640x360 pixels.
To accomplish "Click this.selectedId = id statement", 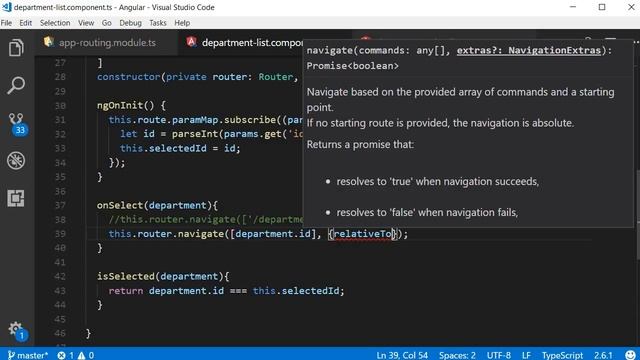I will [x=180, y=148].
